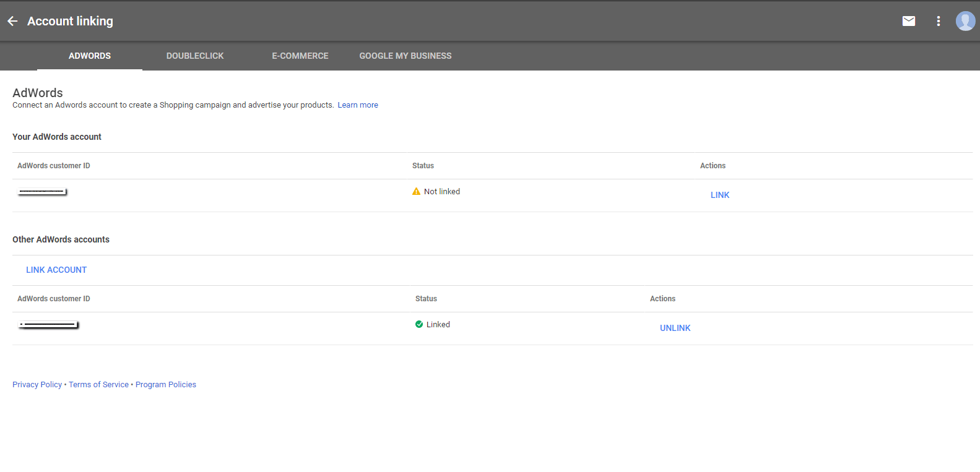The height and width of the screenshot is (472, 980).
Task: Click the yellow warning icon beside Not linked
Action: tap(416, 192)
